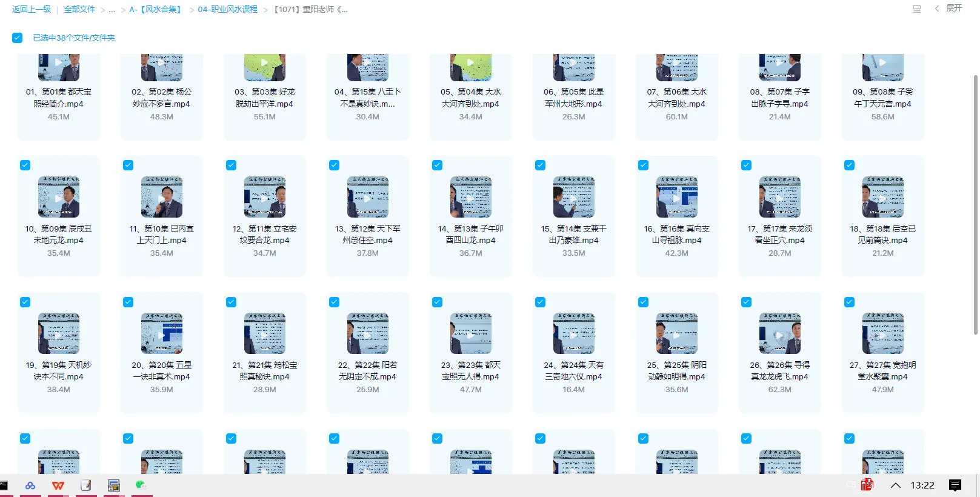Play video thumbnail 05 第04集 大水

click(x=471, y=67)
